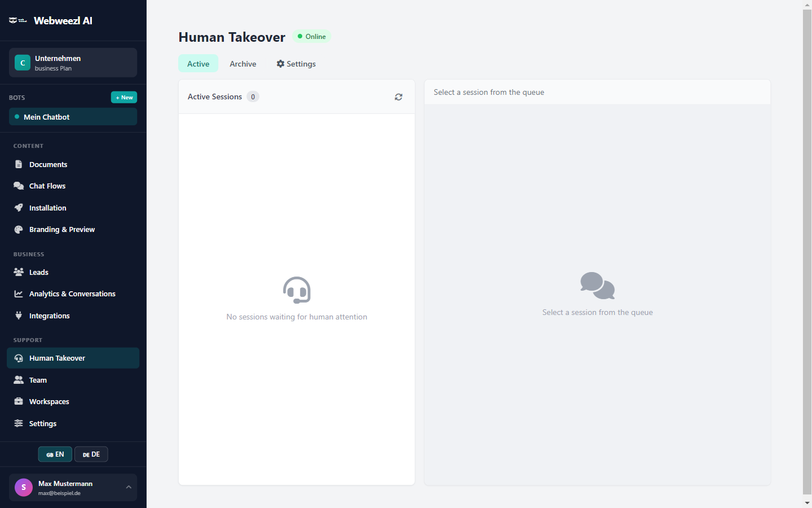This screenshot has width=812, height=508.
Task: View the Leads section
Action: click(x=38, y=272)
